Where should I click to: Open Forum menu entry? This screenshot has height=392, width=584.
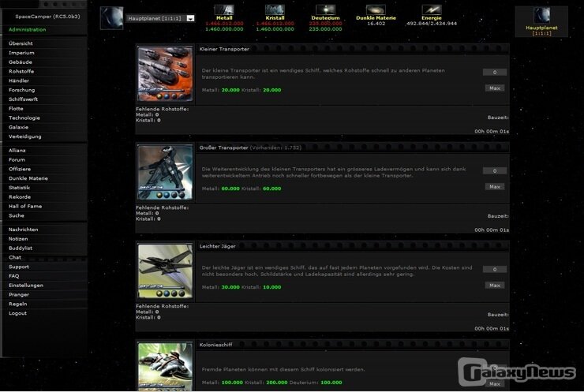[17, 159]
